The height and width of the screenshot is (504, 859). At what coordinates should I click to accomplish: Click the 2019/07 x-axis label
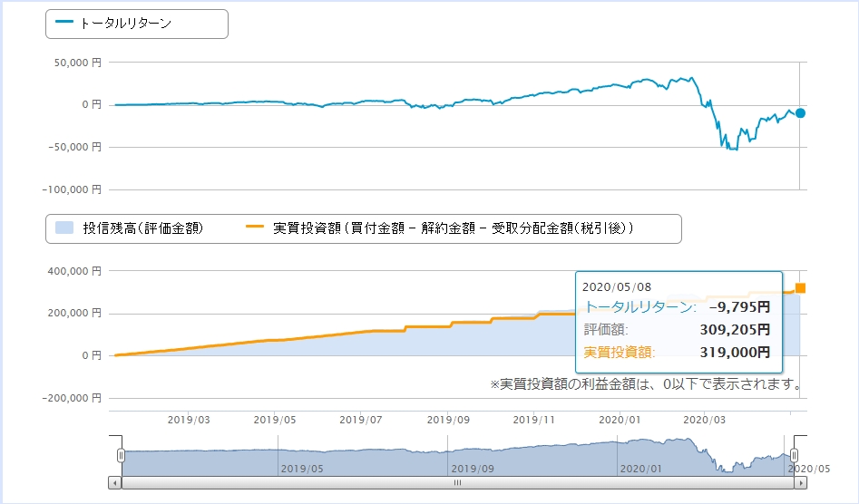(x=360, y=420)
